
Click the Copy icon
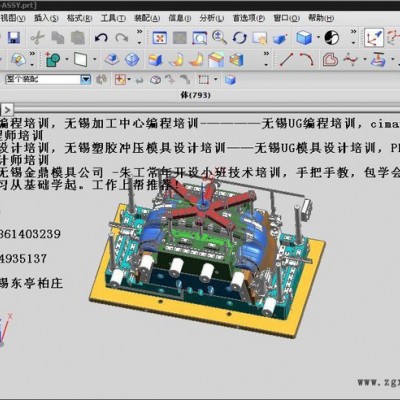click(58, 38)
